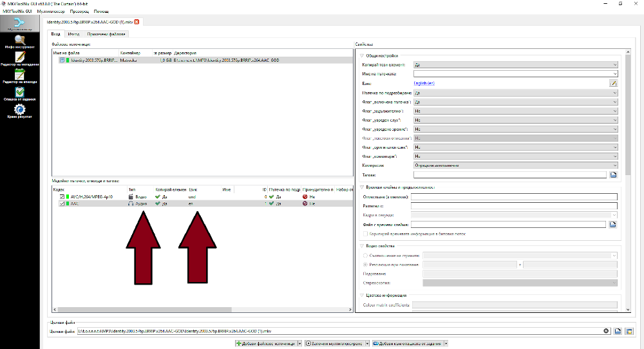Open add to job queue dropdown arrow
Viewport: 644px width, 349px height.
tap(446, 344)
